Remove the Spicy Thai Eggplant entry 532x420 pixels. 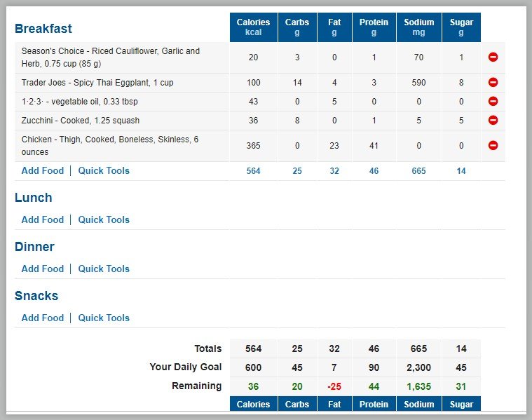[x=493, y=82]
